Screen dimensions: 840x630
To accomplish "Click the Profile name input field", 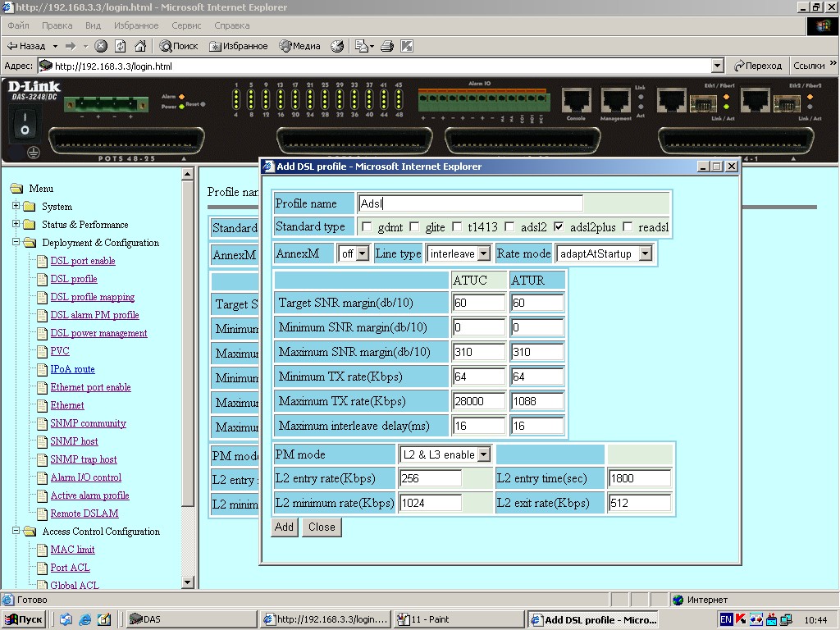I will click(x=470, y=203).
